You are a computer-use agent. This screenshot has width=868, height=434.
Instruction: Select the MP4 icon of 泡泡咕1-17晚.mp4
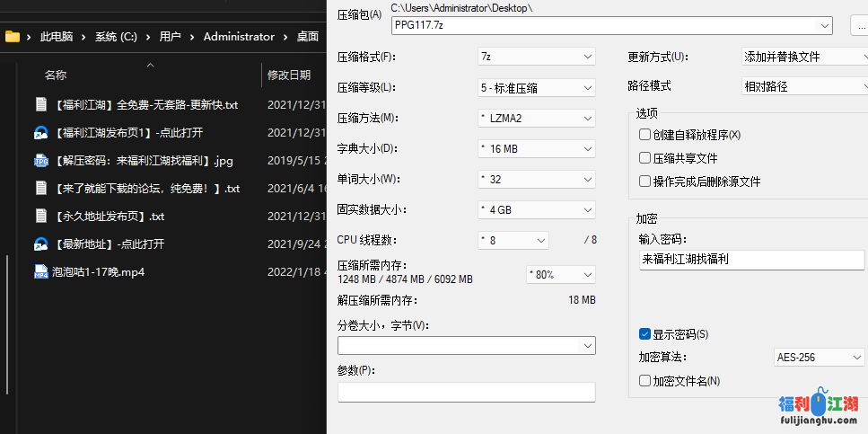coord(40,271)
